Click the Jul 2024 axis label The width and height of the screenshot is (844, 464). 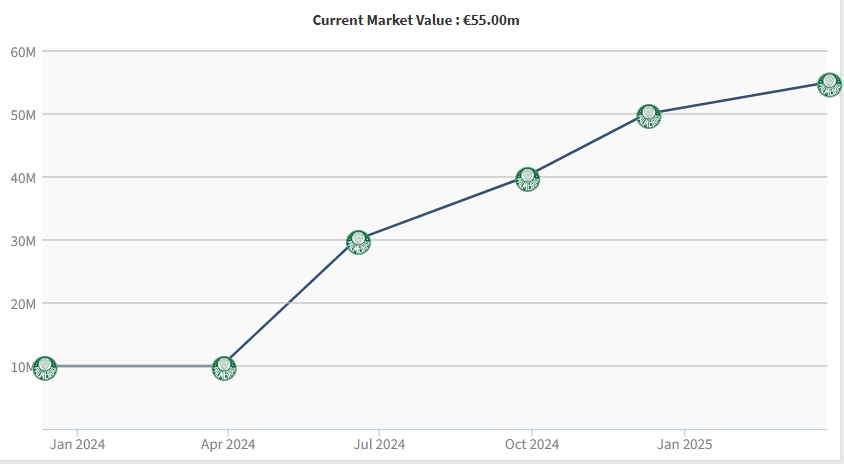coord(379,444)
